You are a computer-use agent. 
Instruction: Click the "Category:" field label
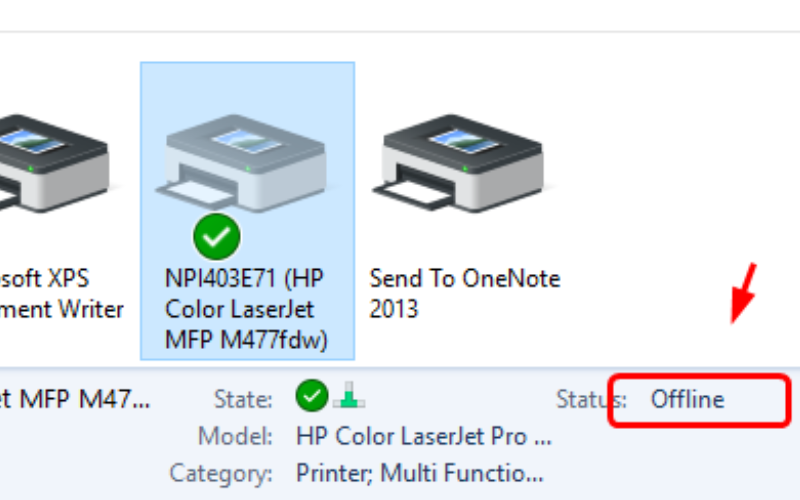click(220, 473)
